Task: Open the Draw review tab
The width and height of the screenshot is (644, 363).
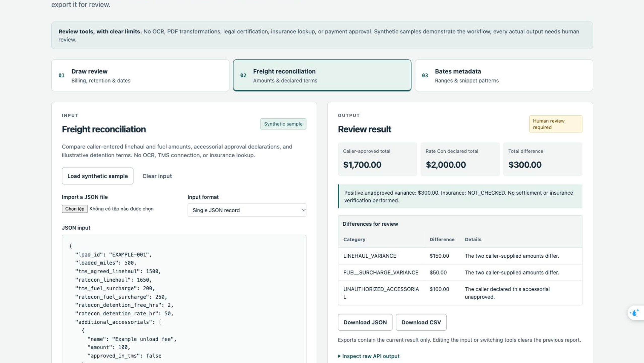Action: (140, 75)
